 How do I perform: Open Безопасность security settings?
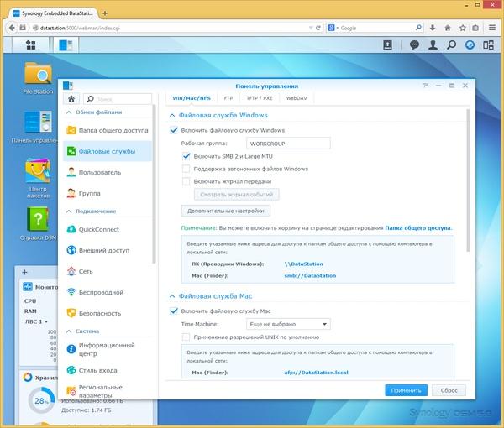click(x=108, y=313)
